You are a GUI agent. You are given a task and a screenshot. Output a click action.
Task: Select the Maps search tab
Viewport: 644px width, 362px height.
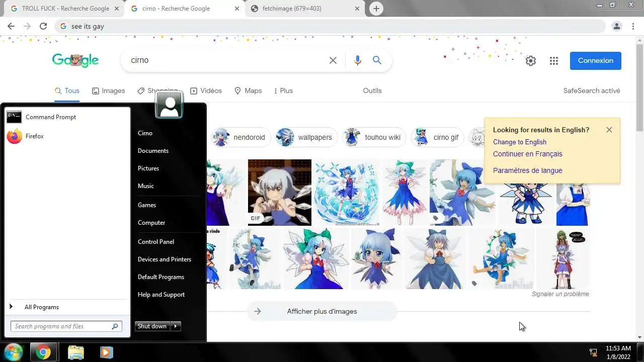click(248, 91)
